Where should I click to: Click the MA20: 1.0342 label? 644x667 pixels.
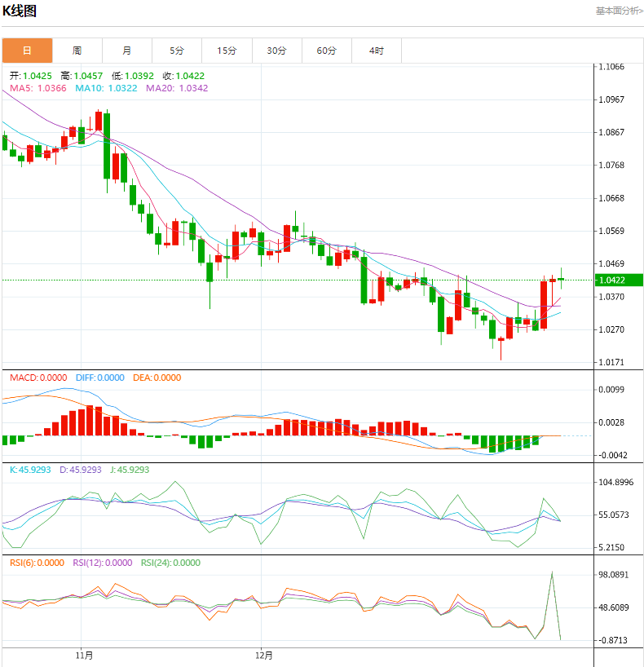(x=177, y=88)
